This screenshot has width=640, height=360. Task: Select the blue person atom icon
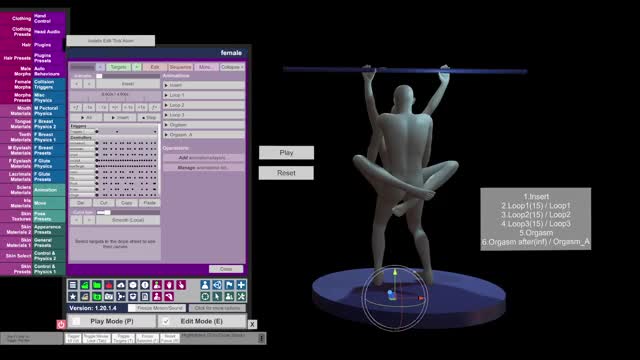(205, 285)
